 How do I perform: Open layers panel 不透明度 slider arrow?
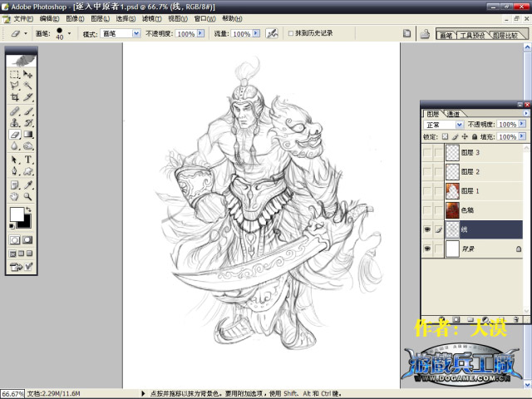click(522, 124)
